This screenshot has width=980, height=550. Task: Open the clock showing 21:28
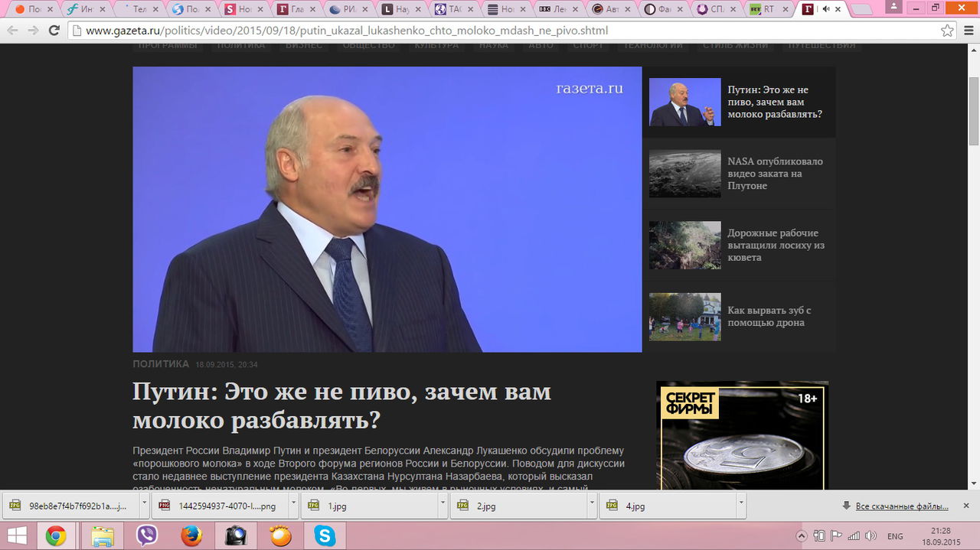click(x=942, y=535)
